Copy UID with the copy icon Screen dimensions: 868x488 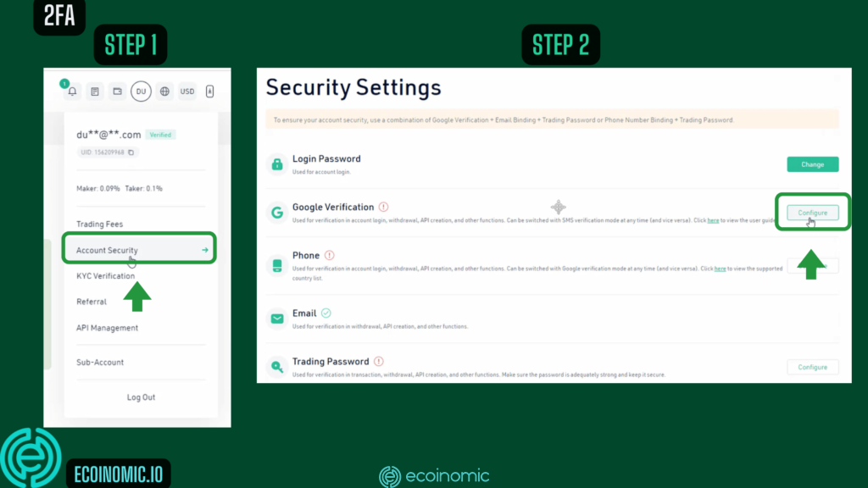point(131,152)
